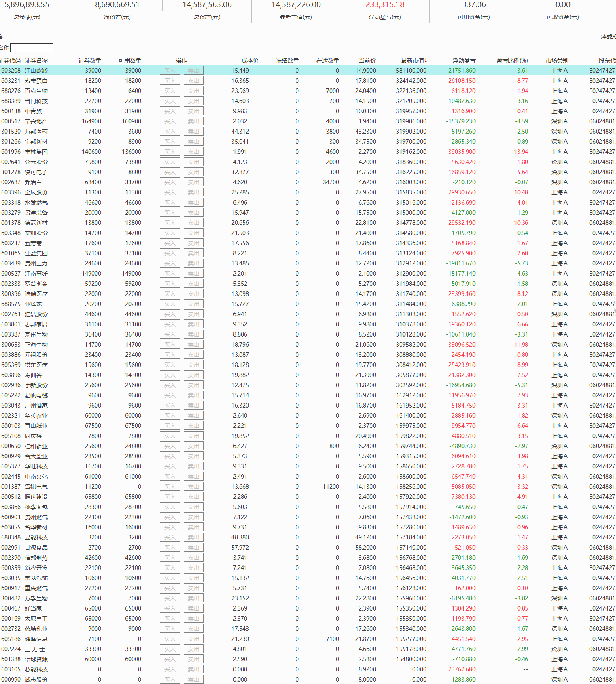
Task: Sort by the 市场类别 column header
Action: (x=557, y=60)
